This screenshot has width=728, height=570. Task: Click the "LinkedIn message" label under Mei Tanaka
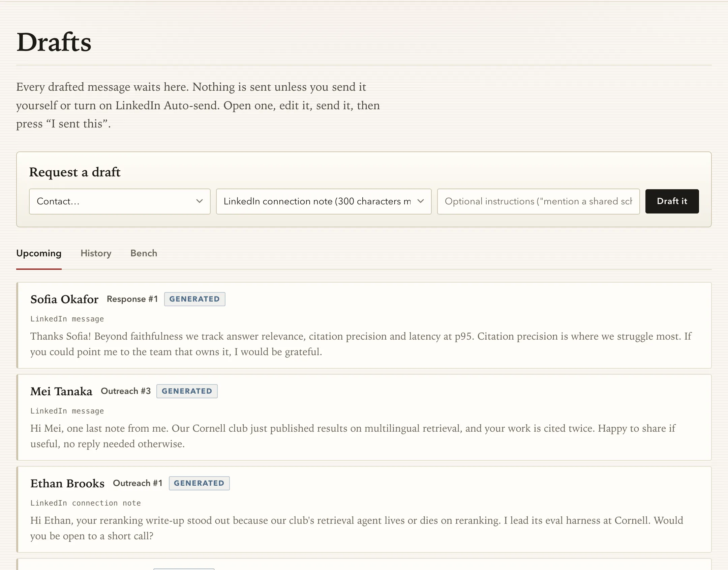click(x=67, y=411)
